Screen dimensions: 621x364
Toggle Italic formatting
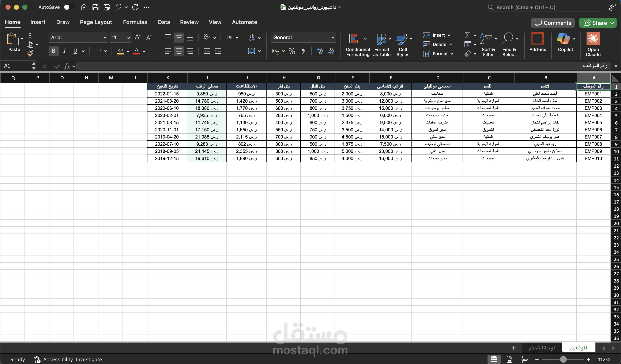(x=64, y=51)
